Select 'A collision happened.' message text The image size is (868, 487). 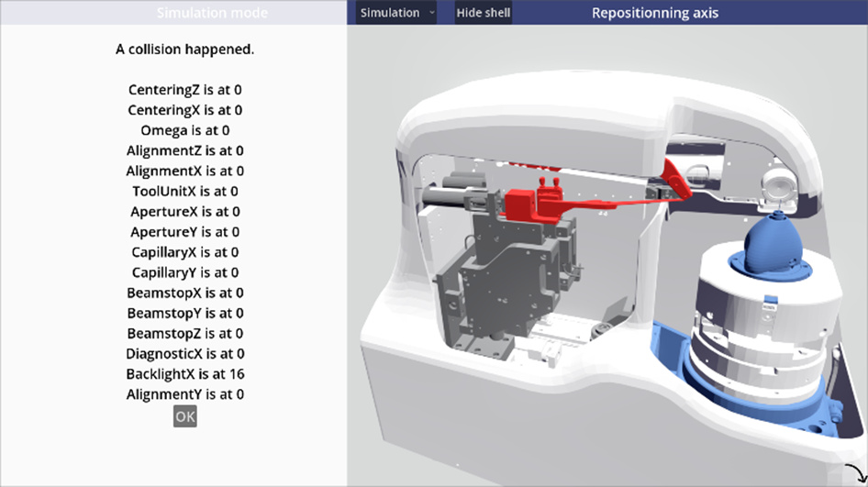point(185,50)
